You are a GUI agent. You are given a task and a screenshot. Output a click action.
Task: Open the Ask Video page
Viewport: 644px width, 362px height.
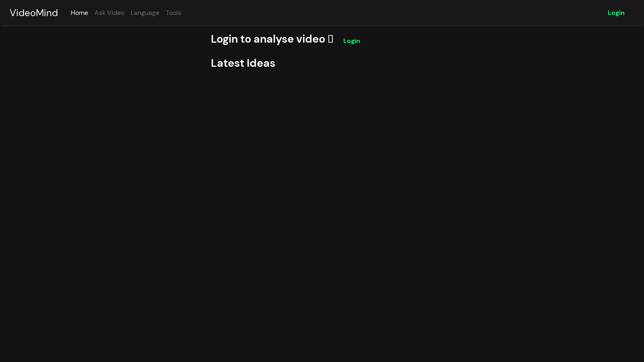click(109, 13)
